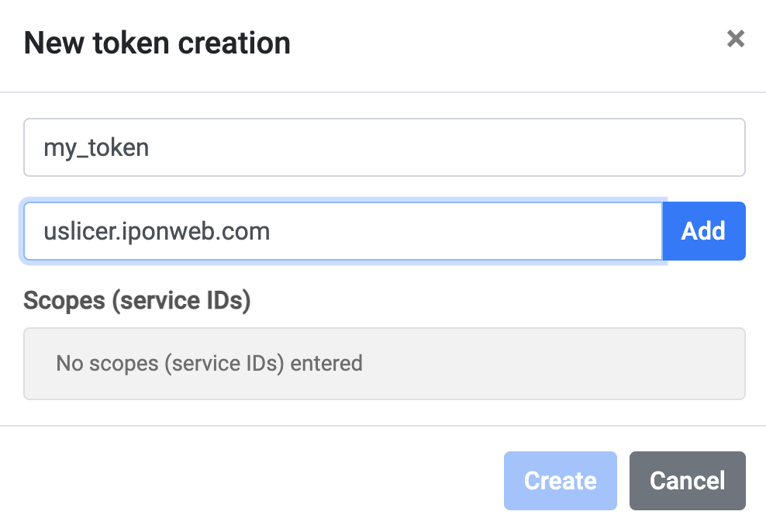766x532 pixels.
Task: Select the service ID text field
Action: (343, 231)
